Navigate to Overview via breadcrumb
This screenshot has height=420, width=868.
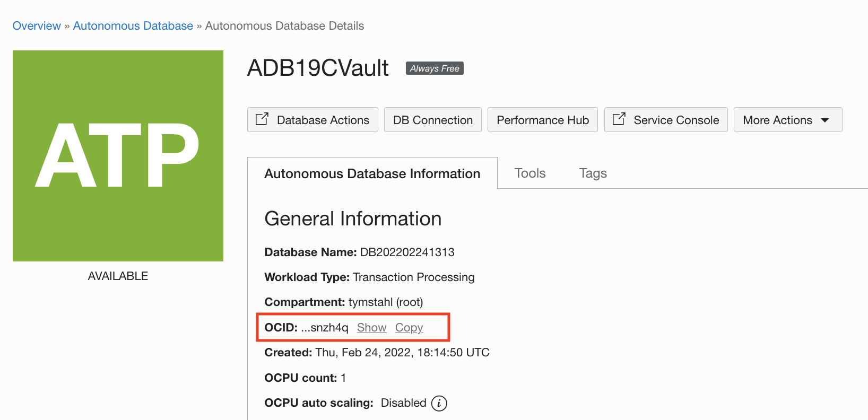pos(36,25)
